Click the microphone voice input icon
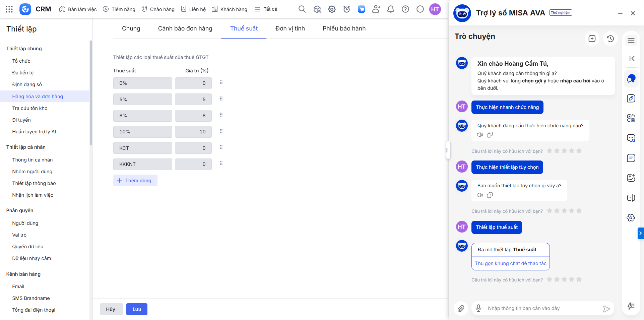Image resolution: width=644 pixels, height=320 pixels. click(478, 308)
